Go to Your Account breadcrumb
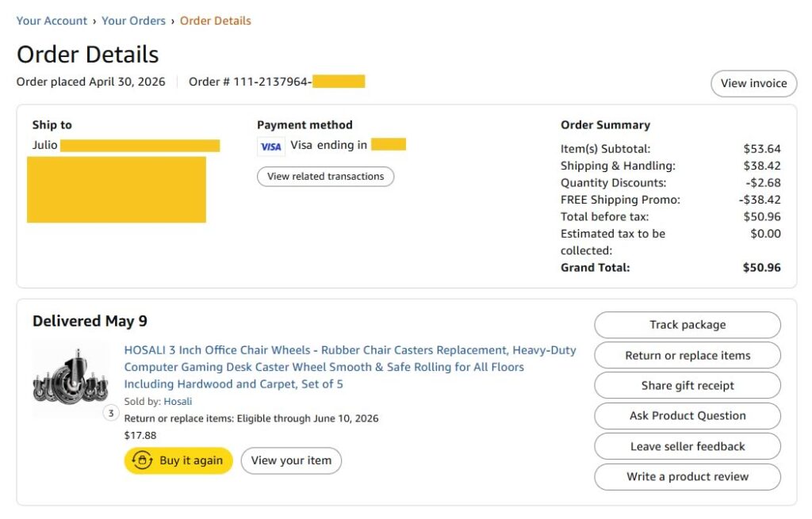Screen dimensions: 812x519 click(x=52, y=21)
